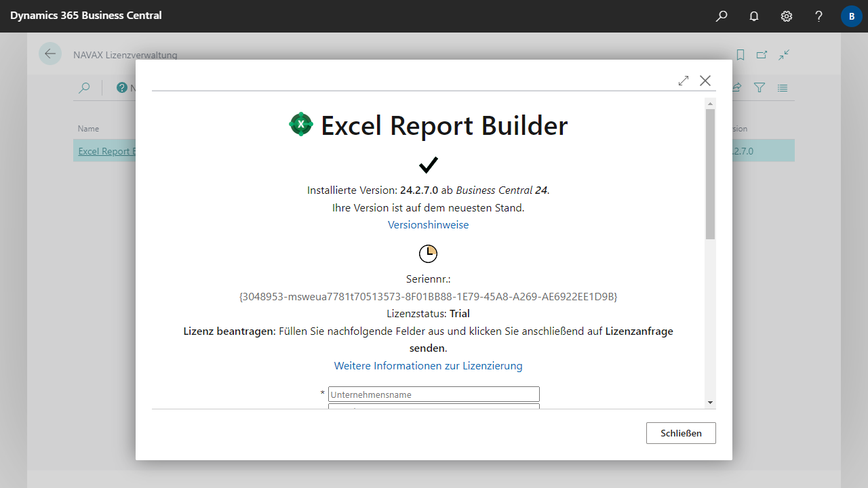
Task: Click the Name column header
Action: (x=88, y=129)
